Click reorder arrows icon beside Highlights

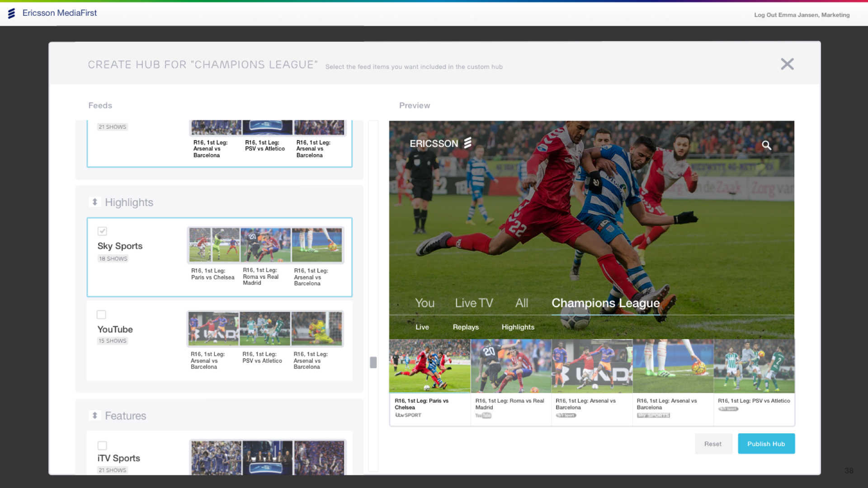[x=95, y=202]
